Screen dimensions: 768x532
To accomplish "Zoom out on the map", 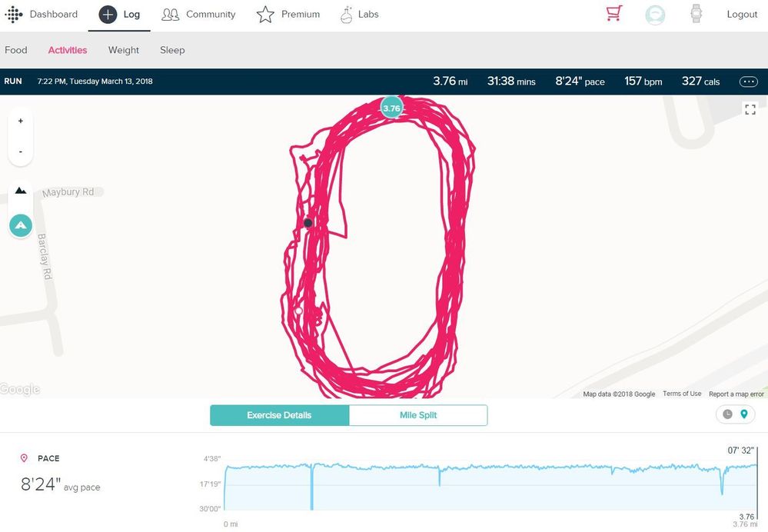I will pyautogui.click(x=20, y=151).
